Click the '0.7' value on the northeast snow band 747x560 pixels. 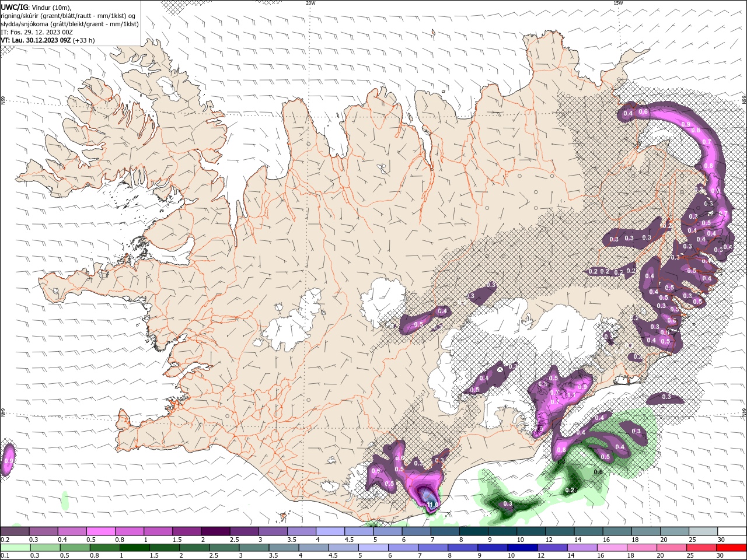click(x=707, y=142)
